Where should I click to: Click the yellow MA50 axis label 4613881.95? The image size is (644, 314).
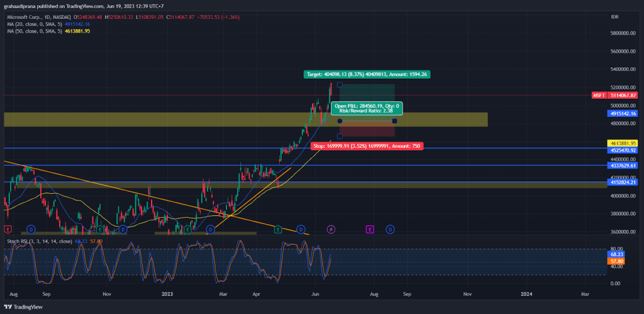[x=623, y=143]
